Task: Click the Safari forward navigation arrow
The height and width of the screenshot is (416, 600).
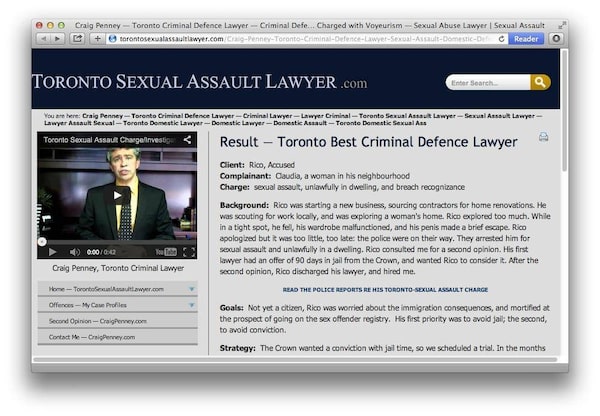Action: (58, 38)
